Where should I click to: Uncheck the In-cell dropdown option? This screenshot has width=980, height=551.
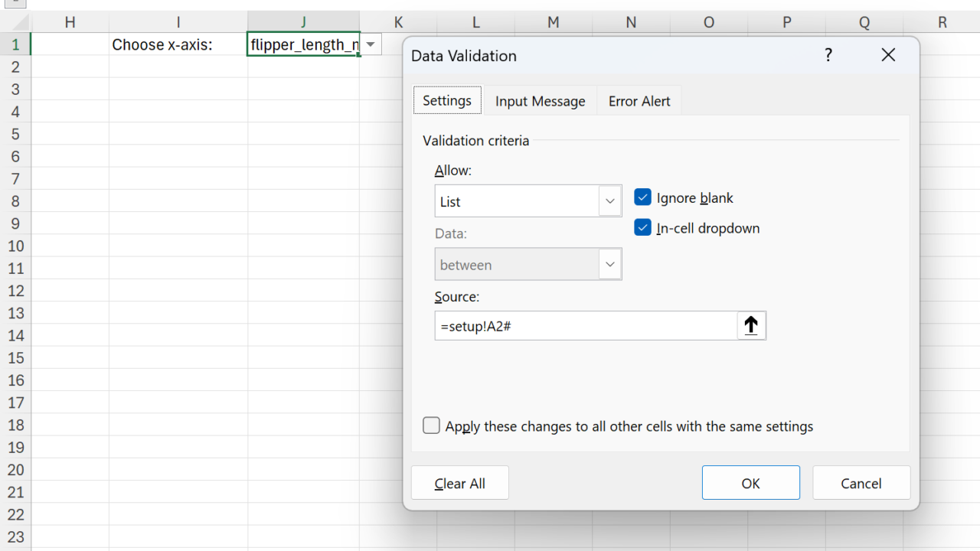click(x=642, y=228)
